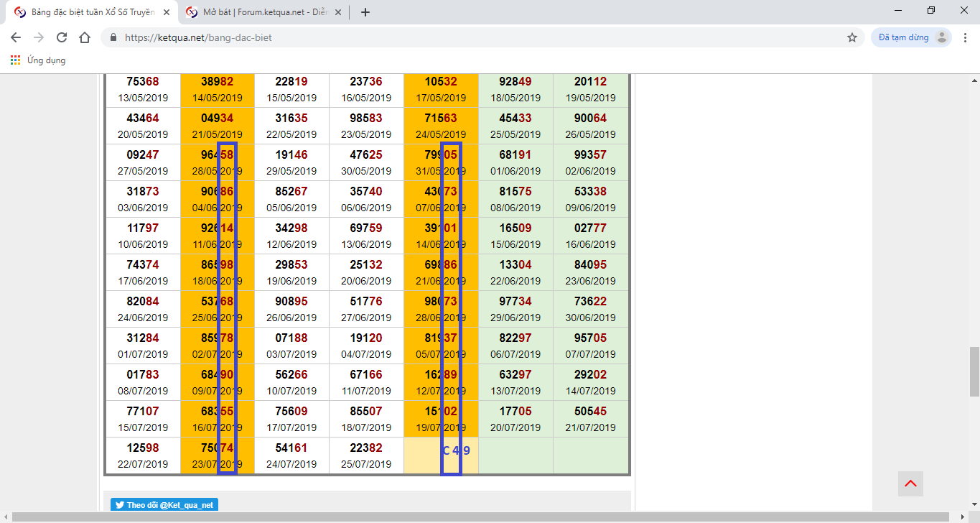
Task: Focus the ketqua.net address bar
Action: click(x=474, y=37)
